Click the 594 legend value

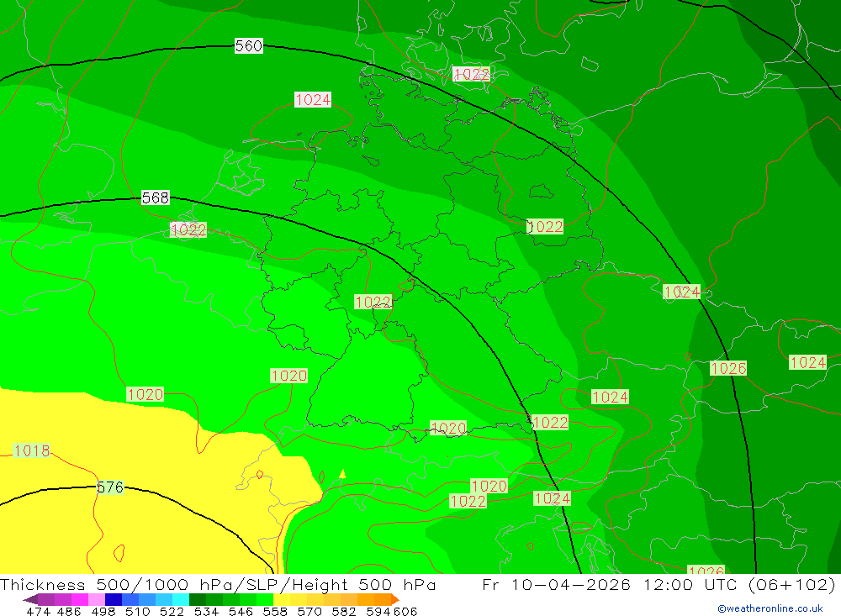(378, 611)
